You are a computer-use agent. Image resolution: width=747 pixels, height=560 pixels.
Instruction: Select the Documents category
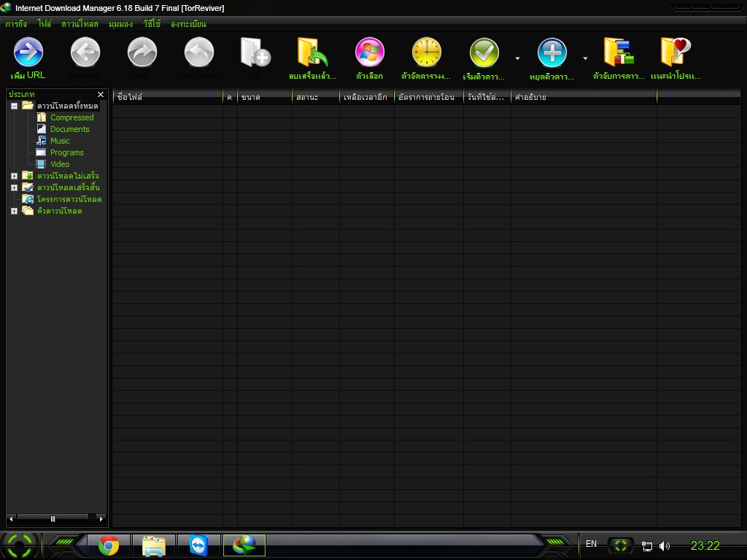click(x=69, y=129)
